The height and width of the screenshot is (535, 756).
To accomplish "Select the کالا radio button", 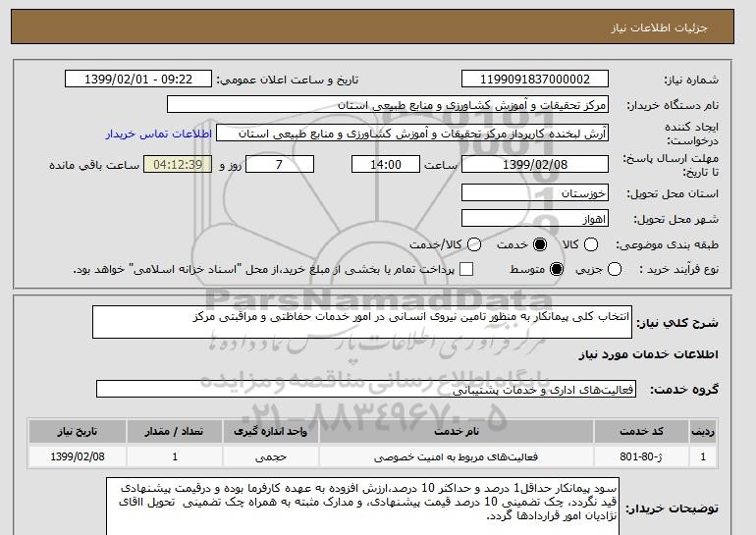I will pyautogui.click(x=591, y=244).
